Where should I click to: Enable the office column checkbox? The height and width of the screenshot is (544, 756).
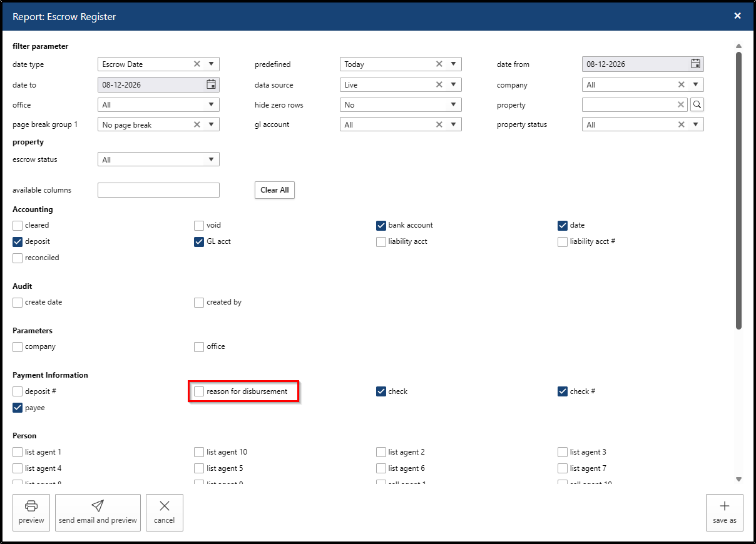(199, 347)
